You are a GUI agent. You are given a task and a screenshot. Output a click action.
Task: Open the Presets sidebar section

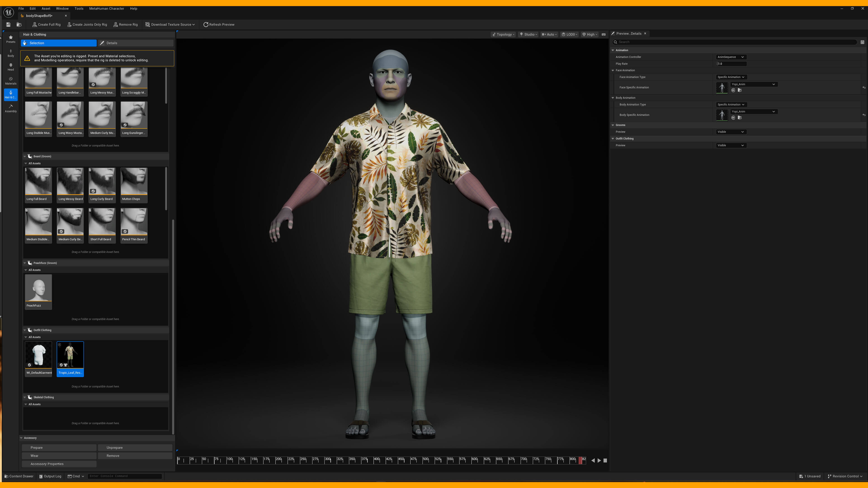click(11, 39)
